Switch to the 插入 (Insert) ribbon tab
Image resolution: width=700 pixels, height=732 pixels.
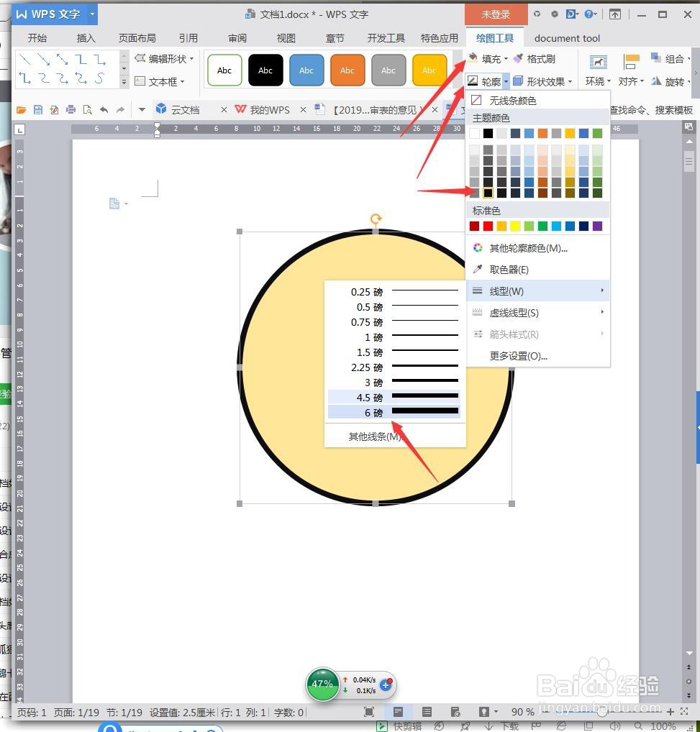coord(86,38)
